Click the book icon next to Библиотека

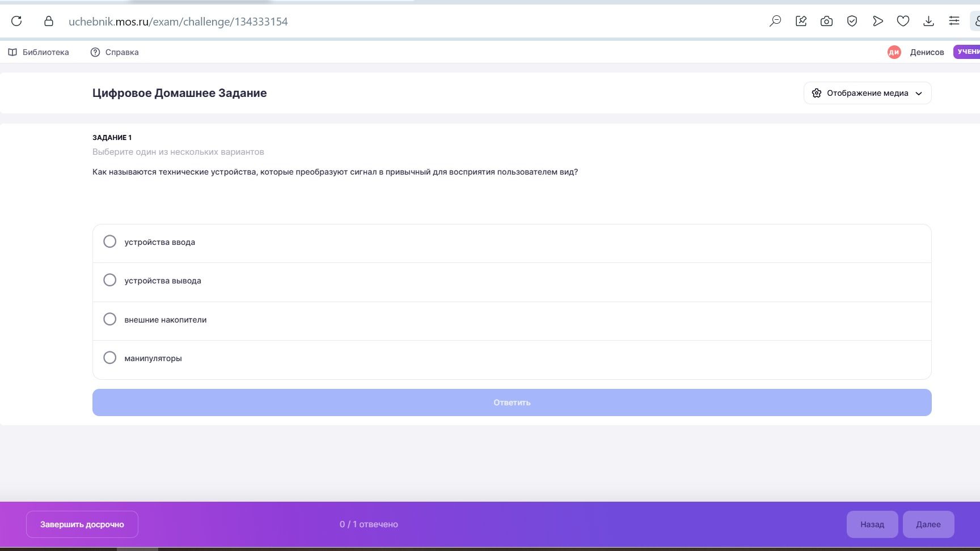12,52
